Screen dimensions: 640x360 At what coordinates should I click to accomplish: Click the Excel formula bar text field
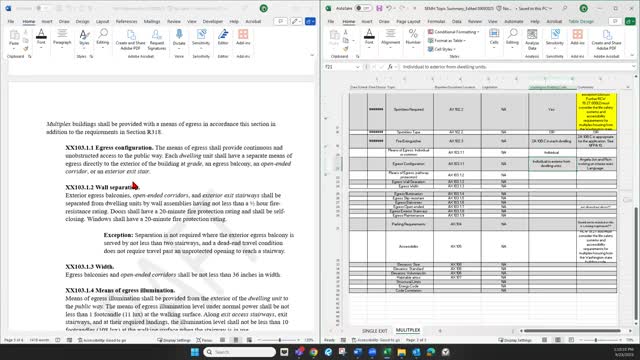515,67
